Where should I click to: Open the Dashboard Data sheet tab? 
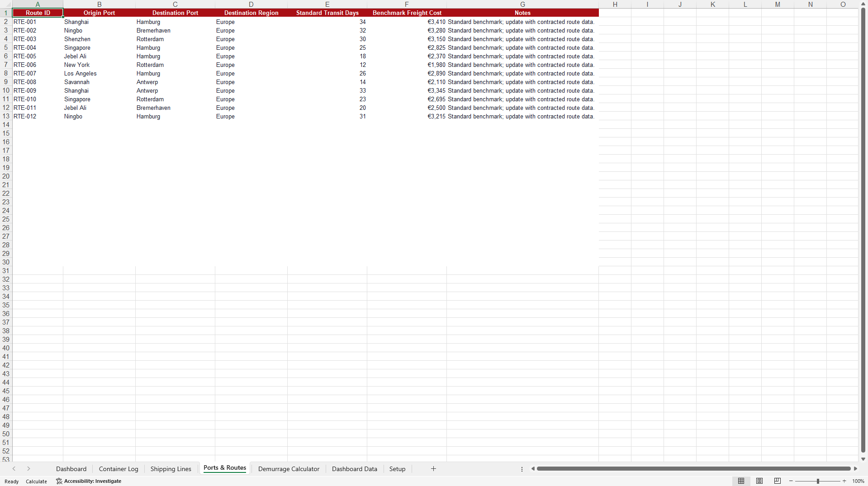(x=355, y=469)
